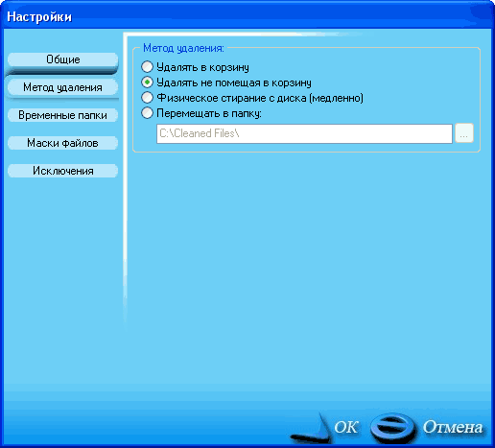
Task: Select the Удалять в корзину radio circle
Action: [147, 67]
